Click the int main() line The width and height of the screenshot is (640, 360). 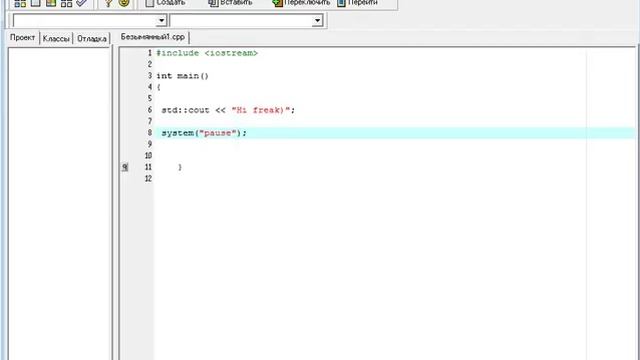tap(182, 76)
